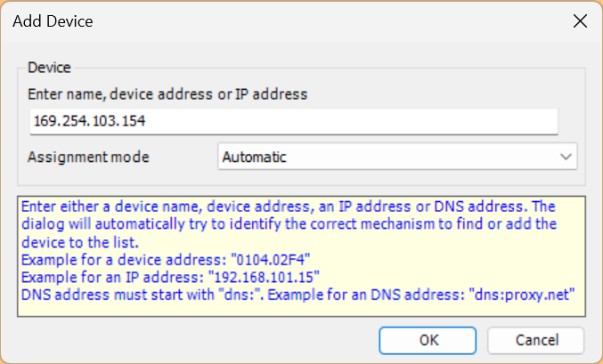Click the empty area of the address field

[x=350, y=121]
